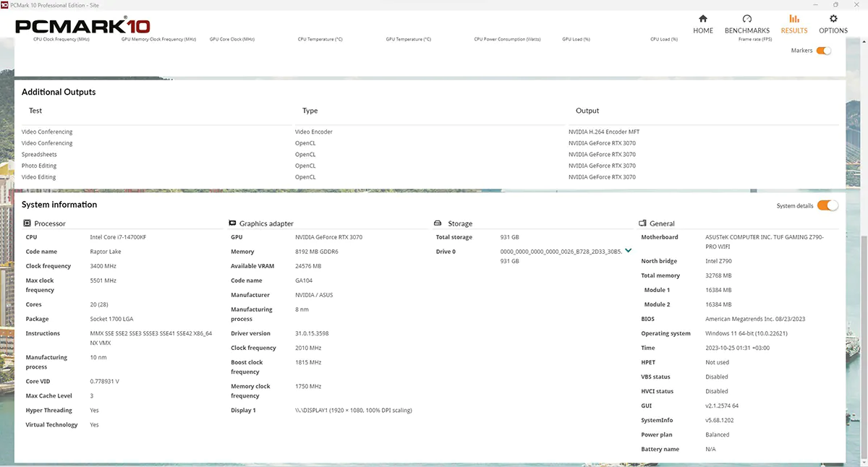Viewport: 868px width, 467px height.
Task: Click the PCMARK 10 logo
Action: tap(82, 27)
